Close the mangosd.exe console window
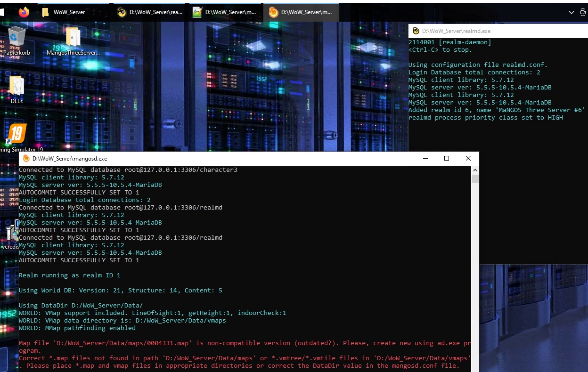Image resolution: width=588 pixels, height=372 pixels. 468,159
